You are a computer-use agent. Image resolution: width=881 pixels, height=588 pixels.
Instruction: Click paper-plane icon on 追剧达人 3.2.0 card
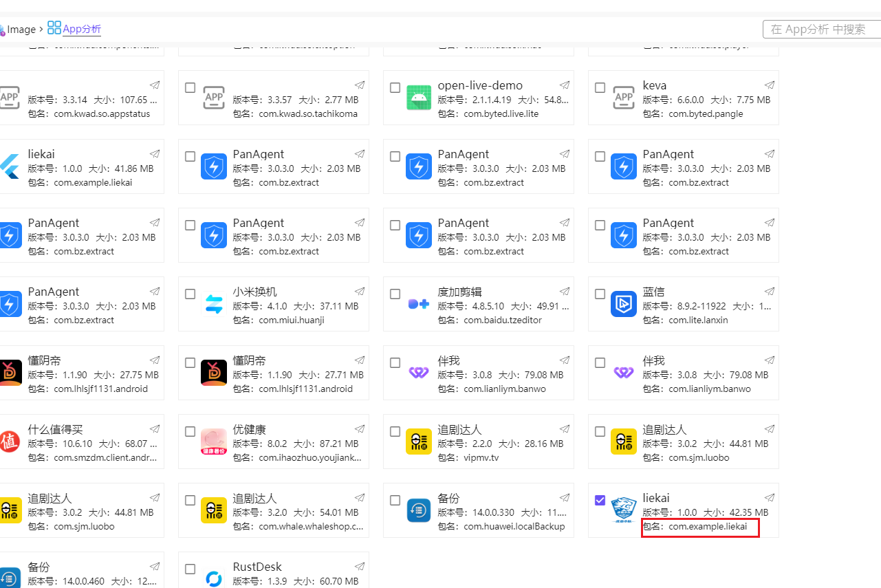pos(360,497)
